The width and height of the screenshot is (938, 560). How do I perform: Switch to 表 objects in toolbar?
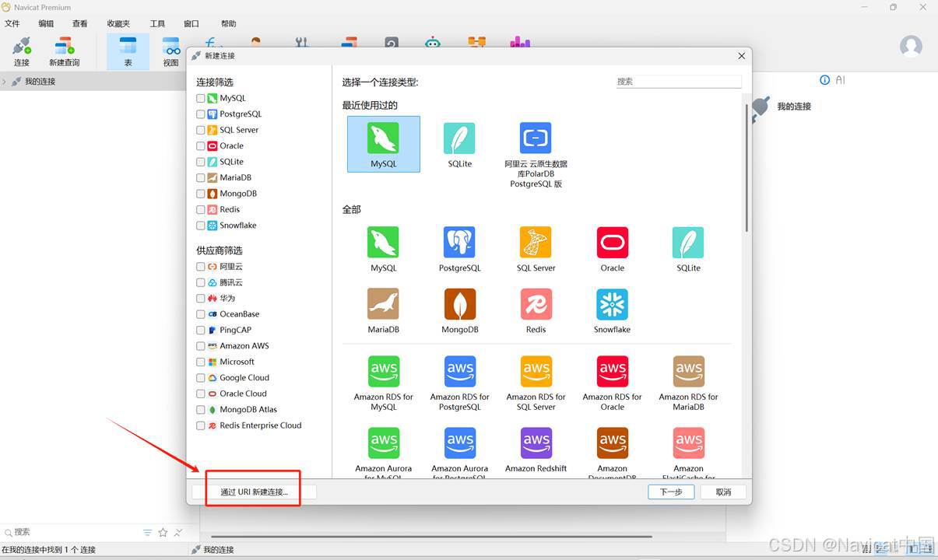[128, 51]
